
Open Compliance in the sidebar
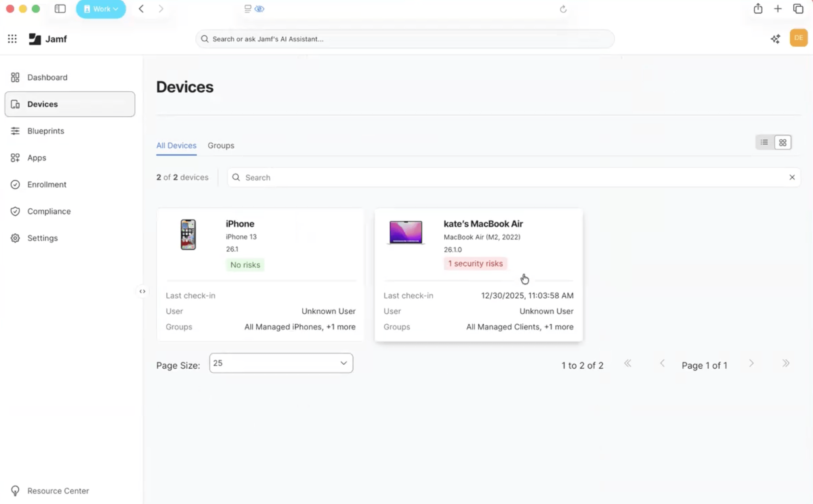(x=70, y=211)
